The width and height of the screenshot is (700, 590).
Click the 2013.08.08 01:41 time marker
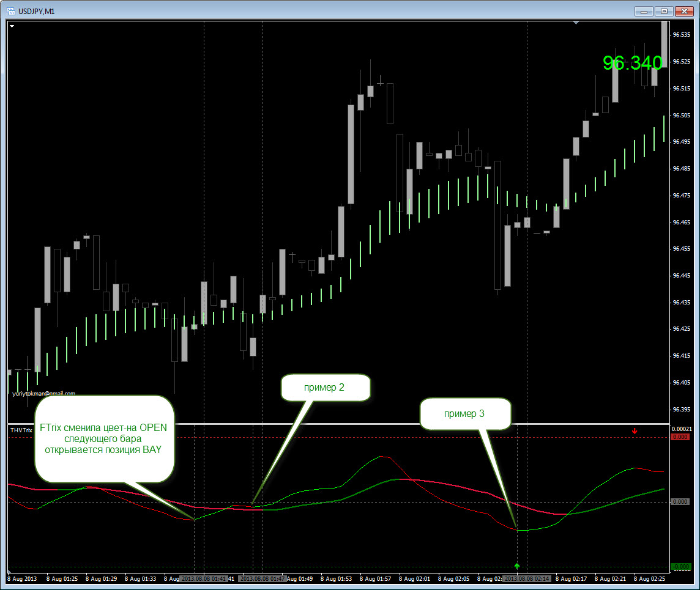pos(204,578)
